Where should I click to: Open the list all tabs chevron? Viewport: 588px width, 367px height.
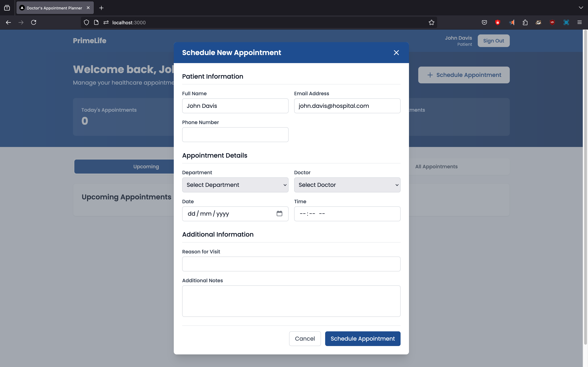pos(581,8)
